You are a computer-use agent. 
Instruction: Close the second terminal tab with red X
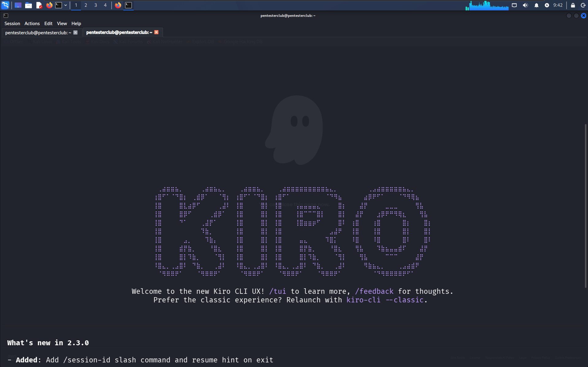[156, 32]
